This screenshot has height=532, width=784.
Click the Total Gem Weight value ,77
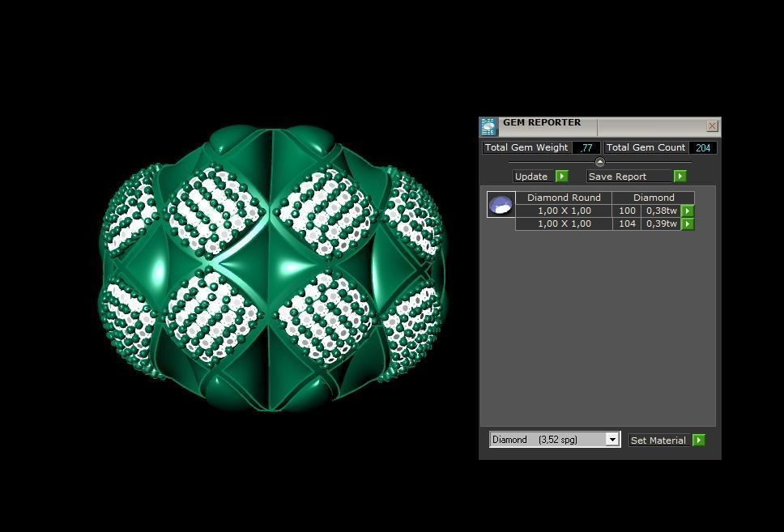tap(586, 147)
